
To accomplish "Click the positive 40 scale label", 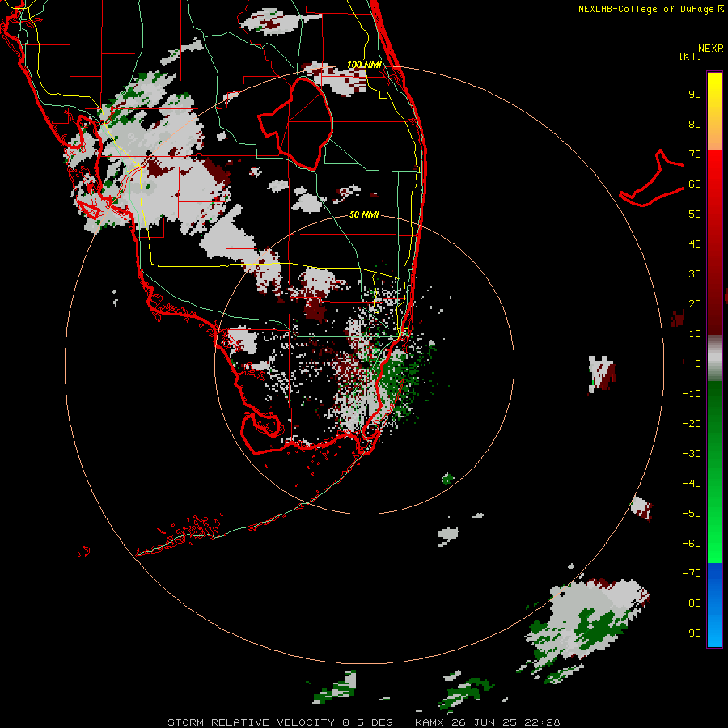I will pyautogui.click(x=695, y=243).
